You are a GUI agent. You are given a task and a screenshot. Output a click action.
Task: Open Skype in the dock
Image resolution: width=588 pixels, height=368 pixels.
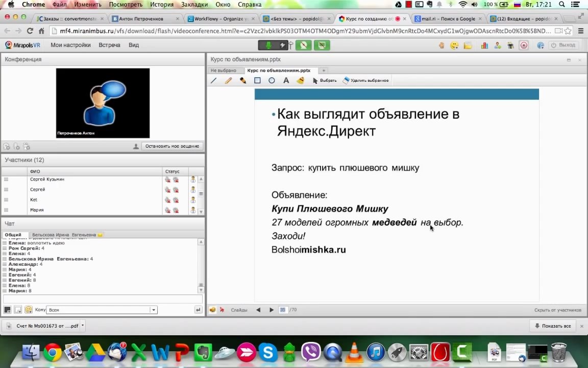coord(268,353)
